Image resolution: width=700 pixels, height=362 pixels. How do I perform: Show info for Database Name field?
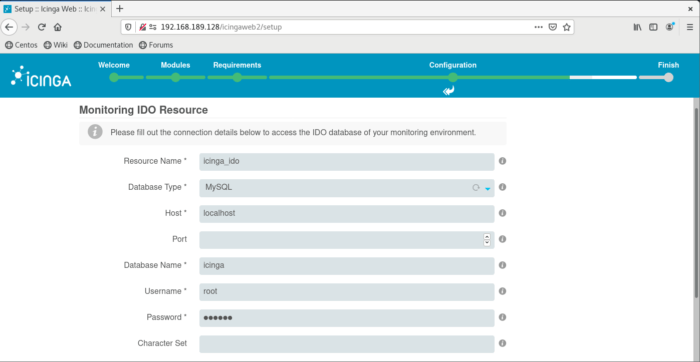(x=502, y=265)
